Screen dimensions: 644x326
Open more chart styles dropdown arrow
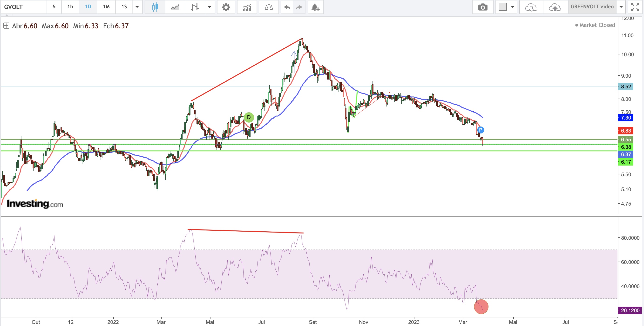click(210, 7)
